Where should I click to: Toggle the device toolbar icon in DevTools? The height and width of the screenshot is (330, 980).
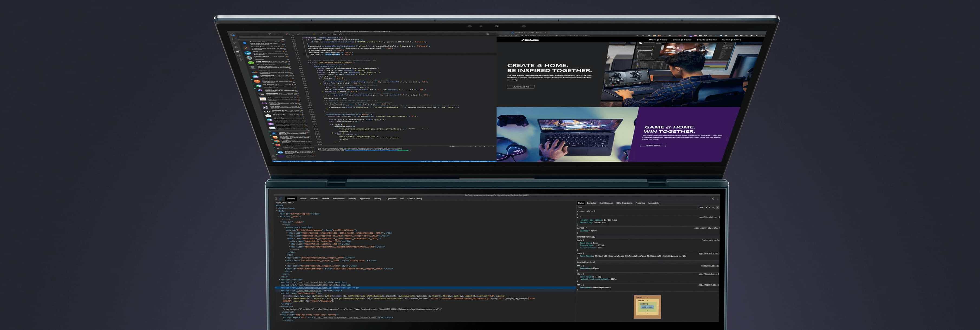coord(281,199)
